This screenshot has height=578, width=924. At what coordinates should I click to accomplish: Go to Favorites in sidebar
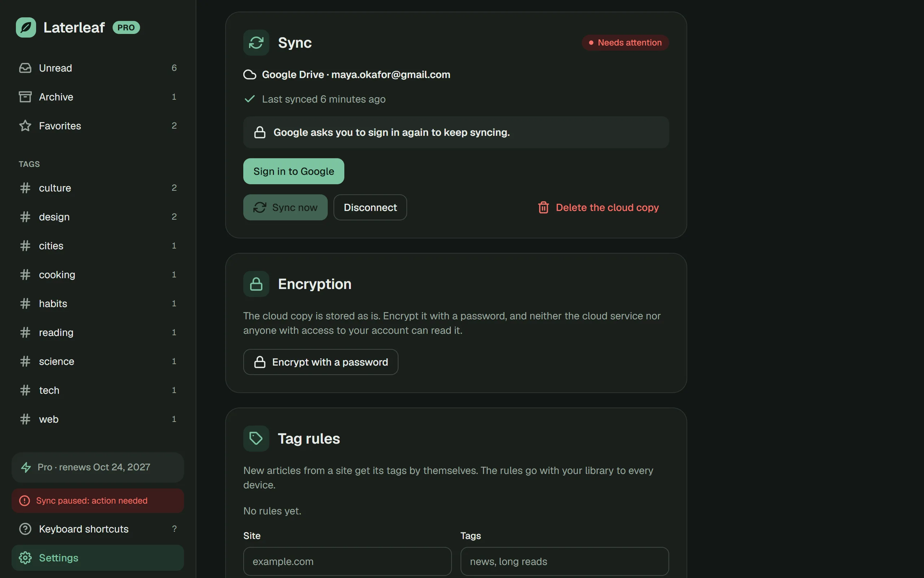point(98,126)
